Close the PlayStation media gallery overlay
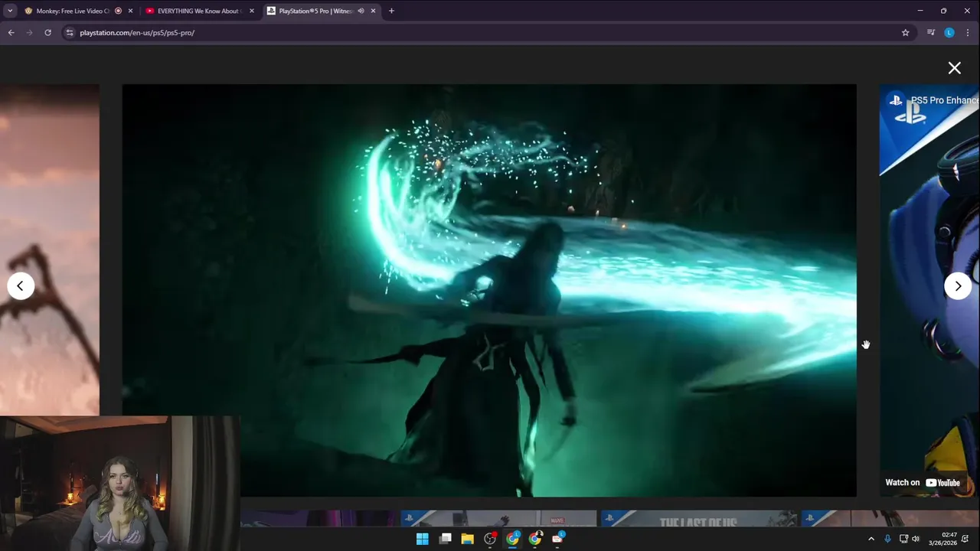The image size is (980, 551). pos(955,68)
